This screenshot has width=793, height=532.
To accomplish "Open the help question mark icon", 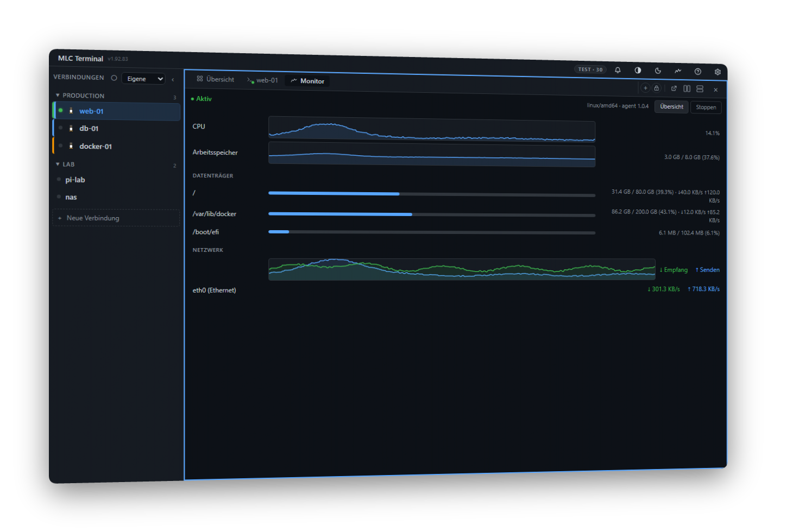I will [x=698, y=72].
